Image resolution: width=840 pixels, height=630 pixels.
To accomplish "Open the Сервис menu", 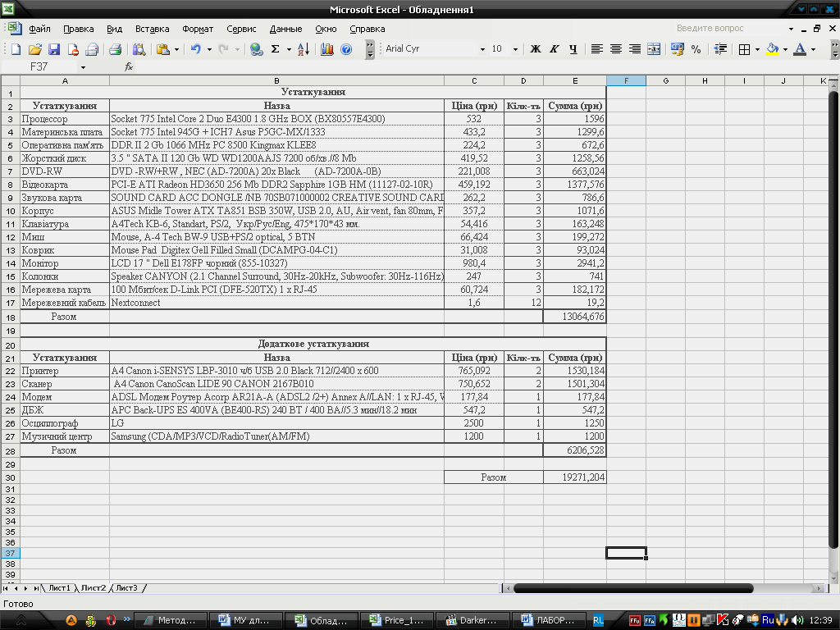I will coord(241,29).
